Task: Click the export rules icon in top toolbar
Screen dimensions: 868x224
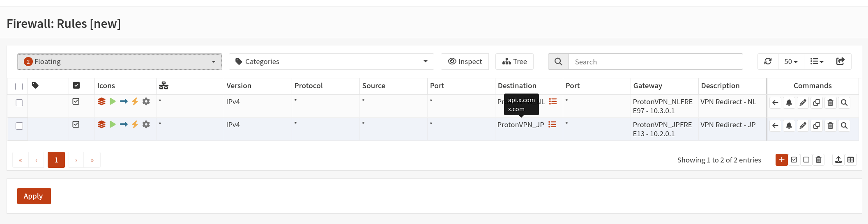Action: 840,62
